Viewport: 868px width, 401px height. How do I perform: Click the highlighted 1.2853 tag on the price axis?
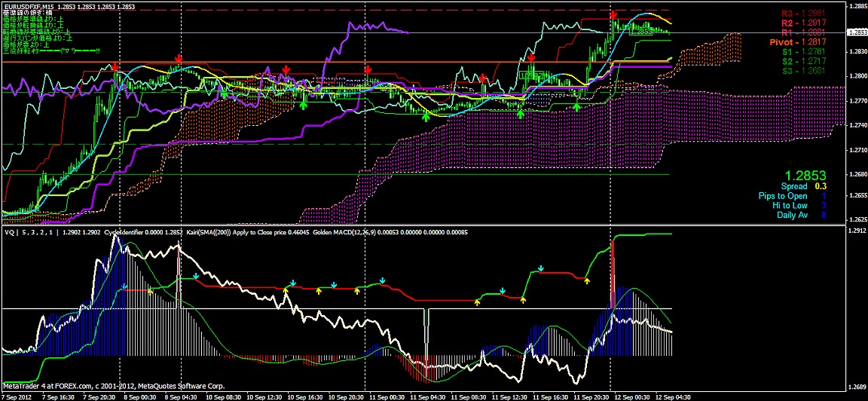click(857, 32)
